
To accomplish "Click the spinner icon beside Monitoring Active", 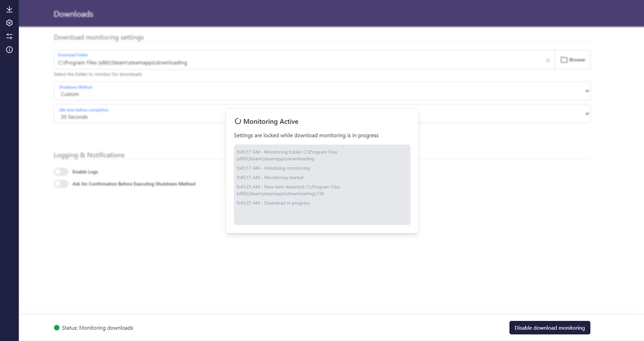I will coord(238,121).
